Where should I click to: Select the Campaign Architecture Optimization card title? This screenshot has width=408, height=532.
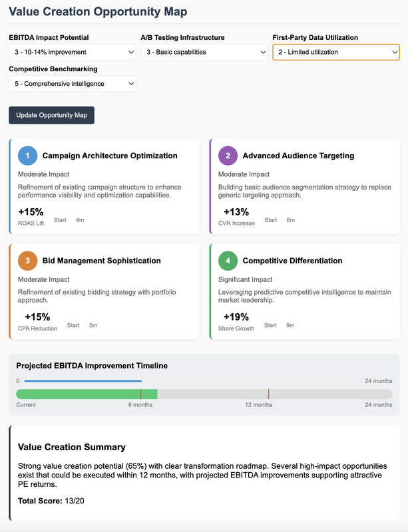110,156
